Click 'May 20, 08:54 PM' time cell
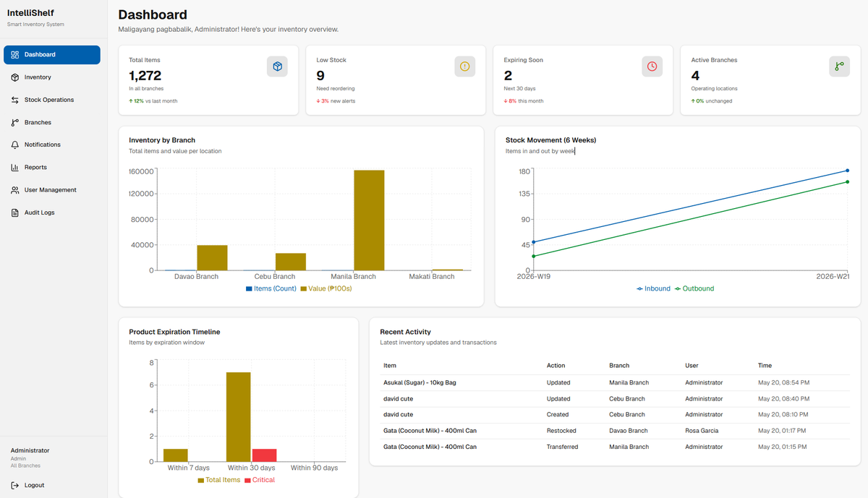 pyautogui.click(x=783, y=382)
